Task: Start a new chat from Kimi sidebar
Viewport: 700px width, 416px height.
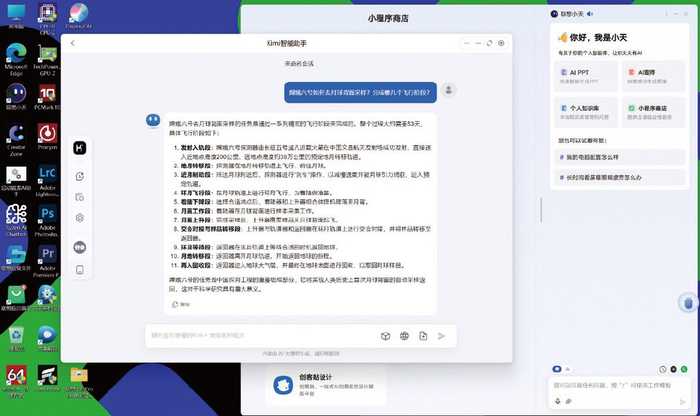Action: (x=80, y=176)
